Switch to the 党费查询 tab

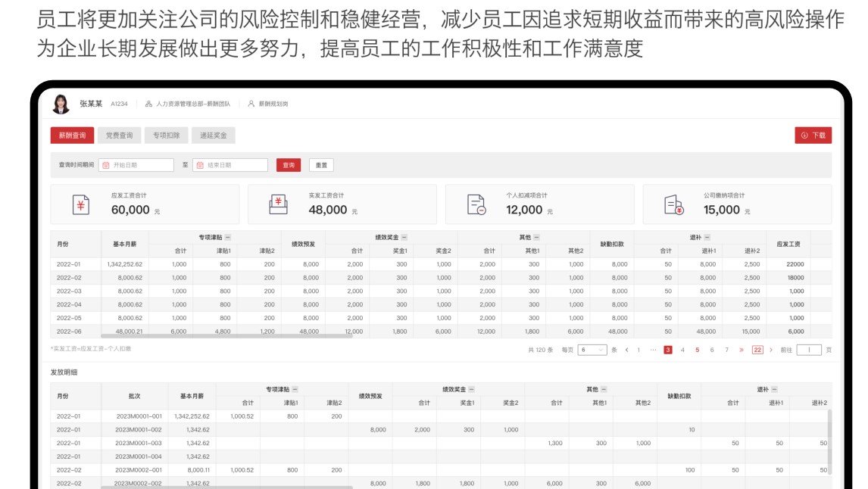(121, 135)
